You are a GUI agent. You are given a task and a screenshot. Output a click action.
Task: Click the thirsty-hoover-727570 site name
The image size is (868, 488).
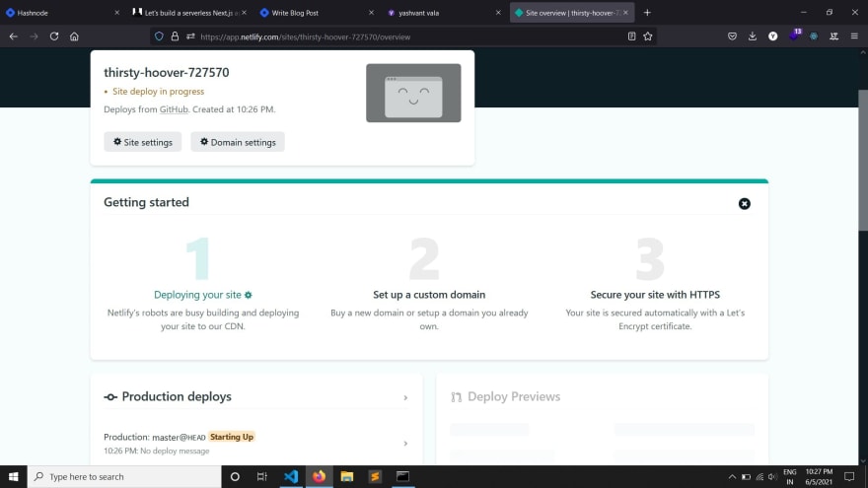(167, 73)
